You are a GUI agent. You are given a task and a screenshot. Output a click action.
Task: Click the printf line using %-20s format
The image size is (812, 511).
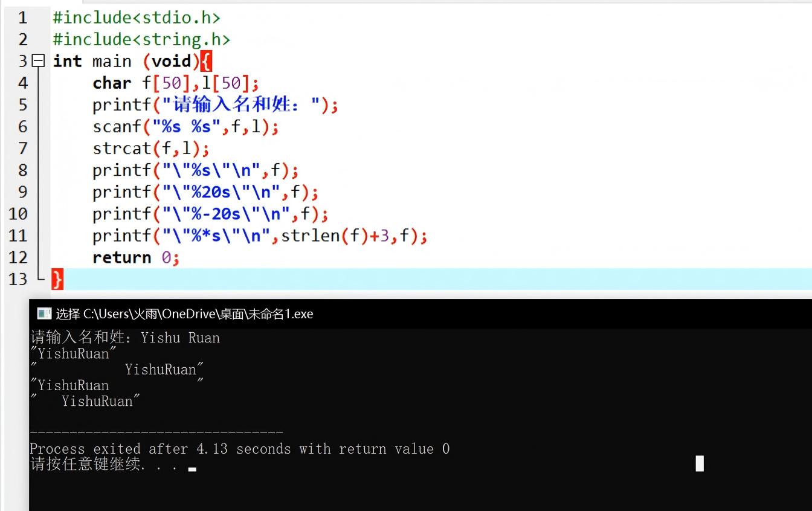[x=210, y=213]
